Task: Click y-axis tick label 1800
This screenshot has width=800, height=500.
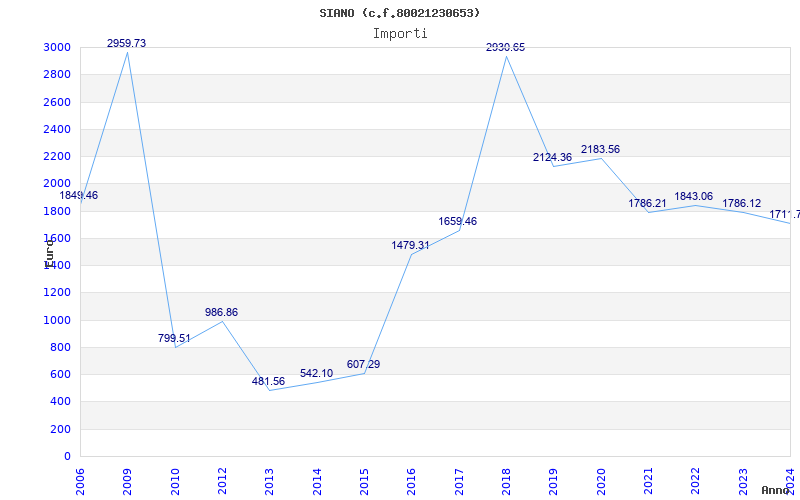Action: (57, 211)
